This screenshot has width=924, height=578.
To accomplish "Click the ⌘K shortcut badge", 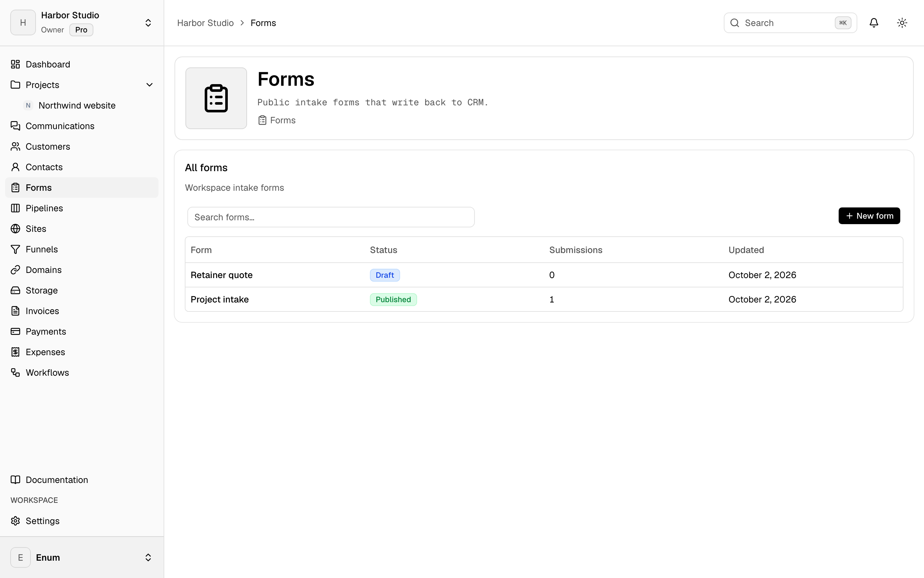I will point(843,23).
